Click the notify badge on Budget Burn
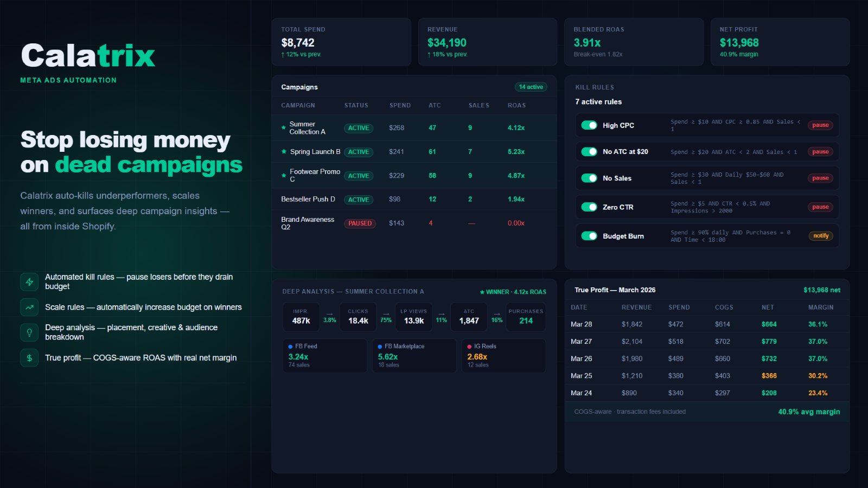The image size is (868, 488). pyautogui.click(x=821, y=236)
